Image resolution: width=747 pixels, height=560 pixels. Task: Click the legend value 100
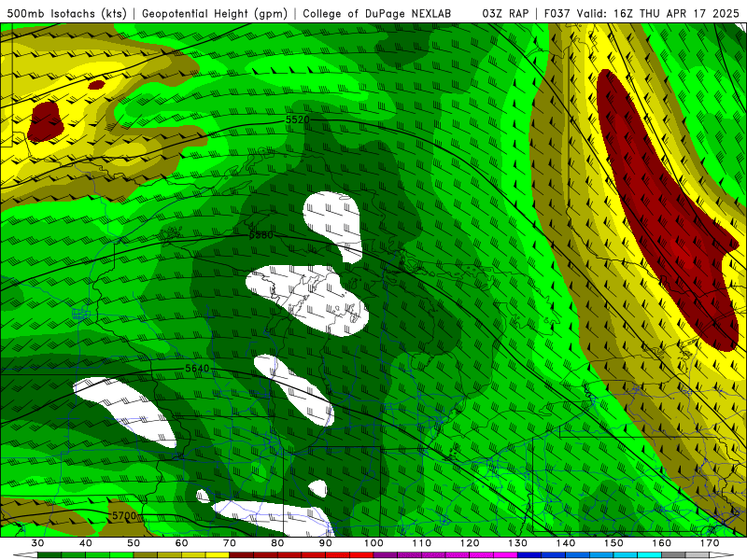pos(373,543)
